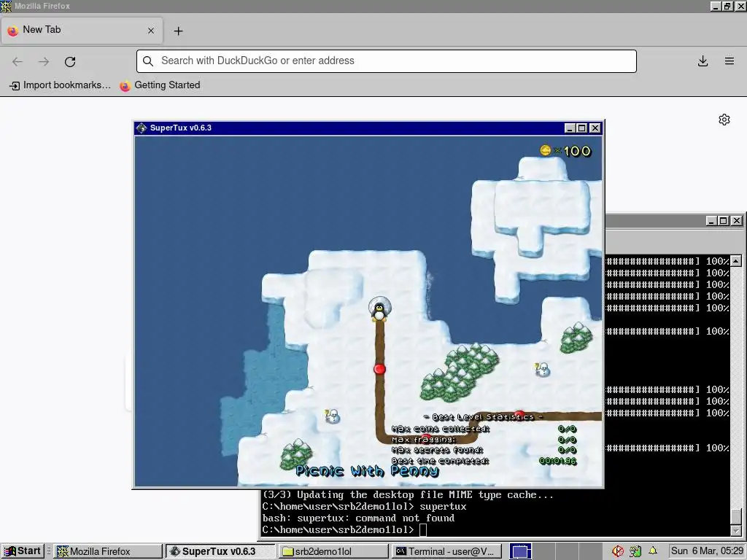
Task: Click the coin counter icon in SuperTux
Action: pos(546,150)
